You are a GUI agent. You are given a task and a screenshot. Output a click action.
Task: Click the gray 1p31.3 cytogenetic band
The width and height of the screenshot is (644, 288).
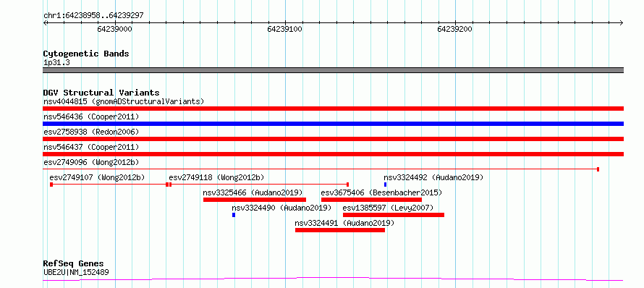[x=333, y=70]
